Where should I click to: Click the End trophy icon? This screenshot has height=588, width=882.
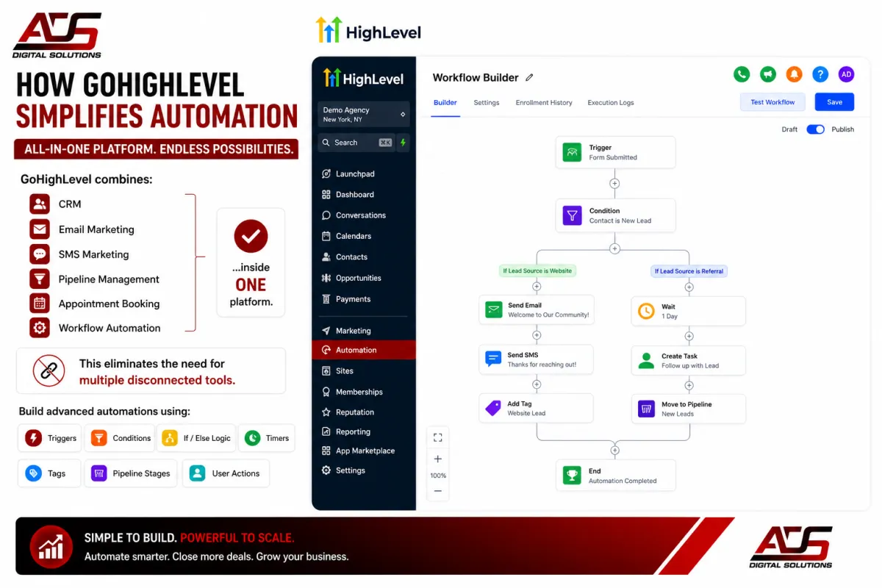point(572,476)
